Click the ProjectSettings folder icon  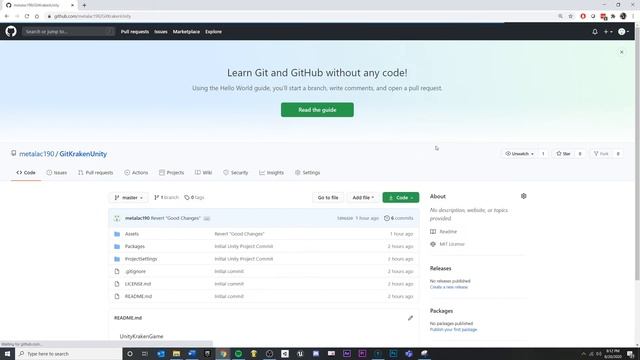point(117,259)
